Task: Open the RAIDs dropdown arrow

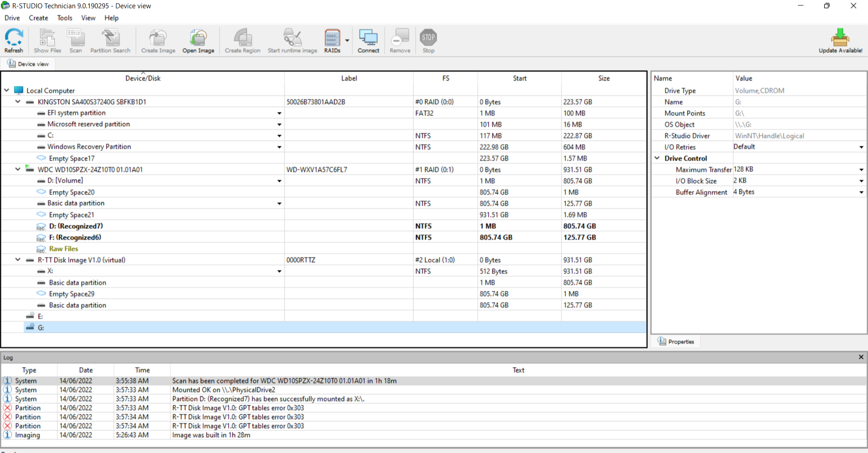Action: [347, 40]
